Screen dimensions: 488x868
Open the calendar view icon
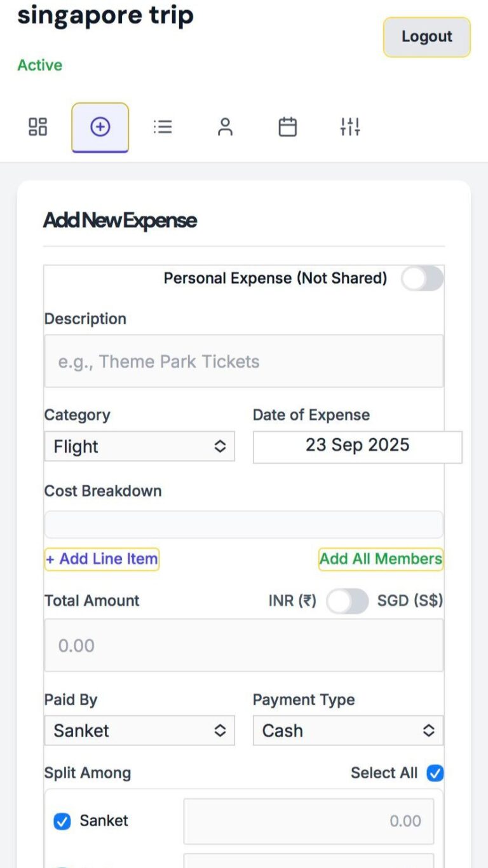(287, 127)
